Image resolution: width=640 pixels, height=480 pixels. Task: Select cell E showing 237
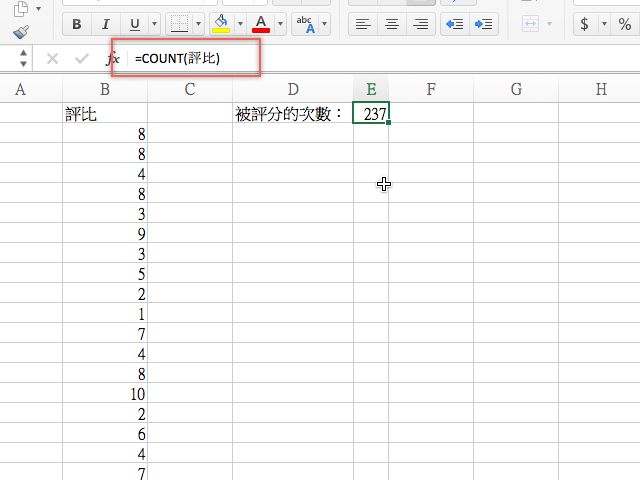[371, 113]
